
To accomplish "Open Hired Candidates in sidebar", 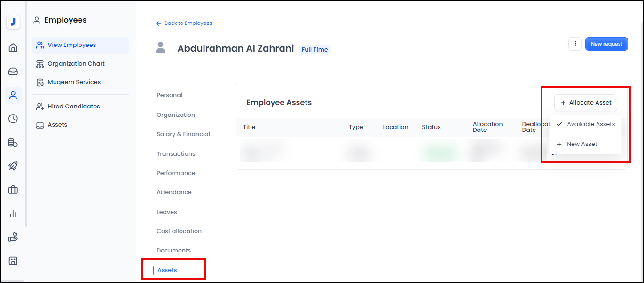I will [73, 107].
